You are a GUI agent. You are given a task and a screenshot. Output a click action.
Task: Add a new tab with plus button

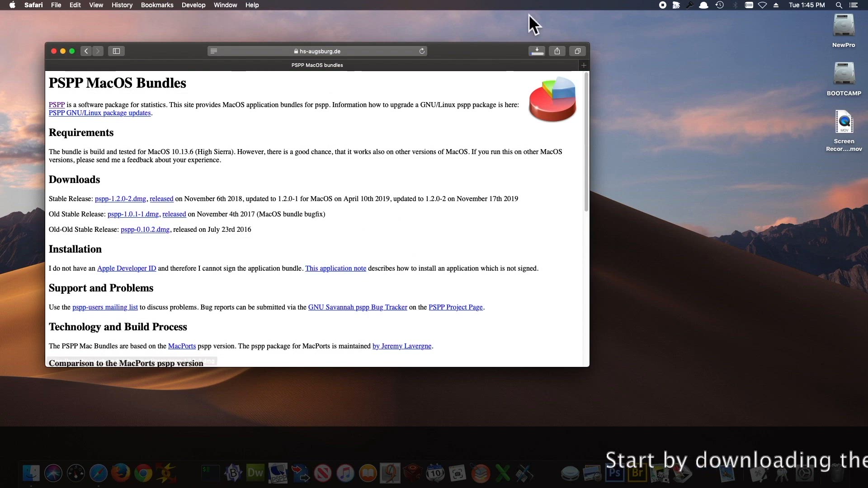click(x=584, y=65)
